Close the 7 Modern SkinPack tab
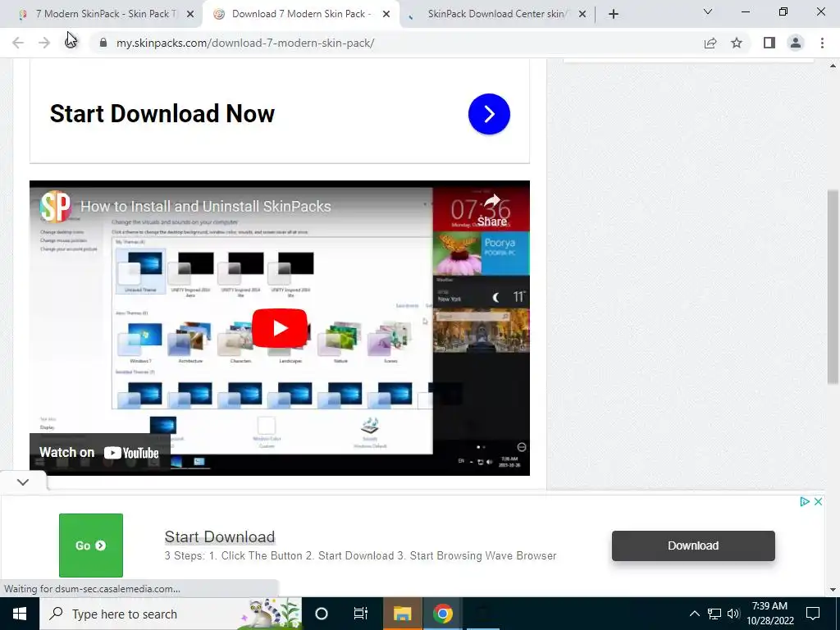 [190, 15]
